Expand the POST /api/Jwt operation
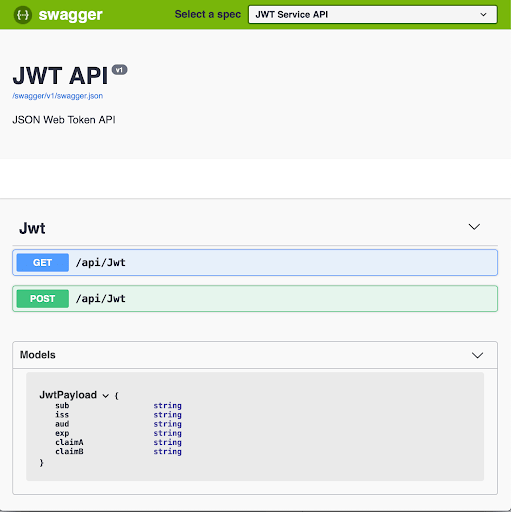 (255, 299)
